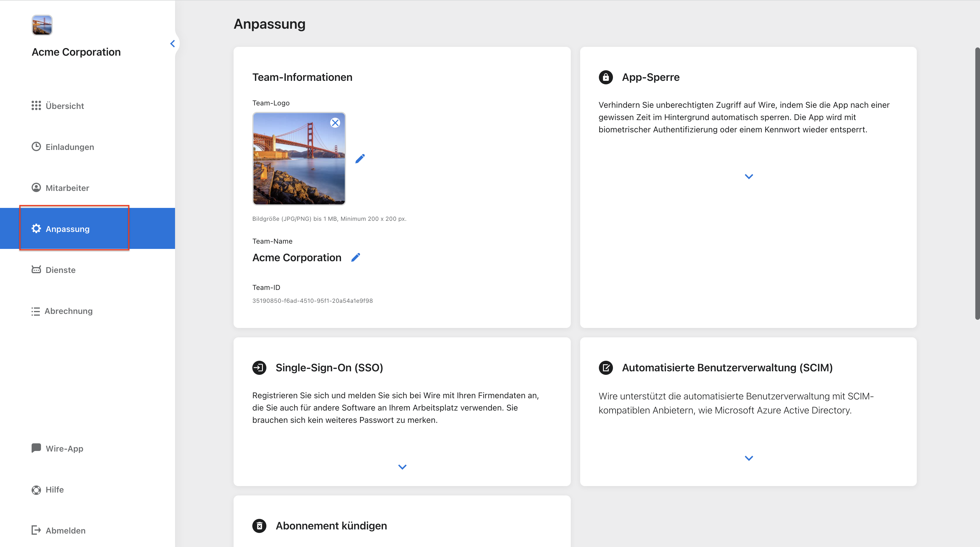Image resolution: width=980 pixels, height=547 pixels.
Task: Open the Mitarbeiter menu item
Action: pos(88,188)
